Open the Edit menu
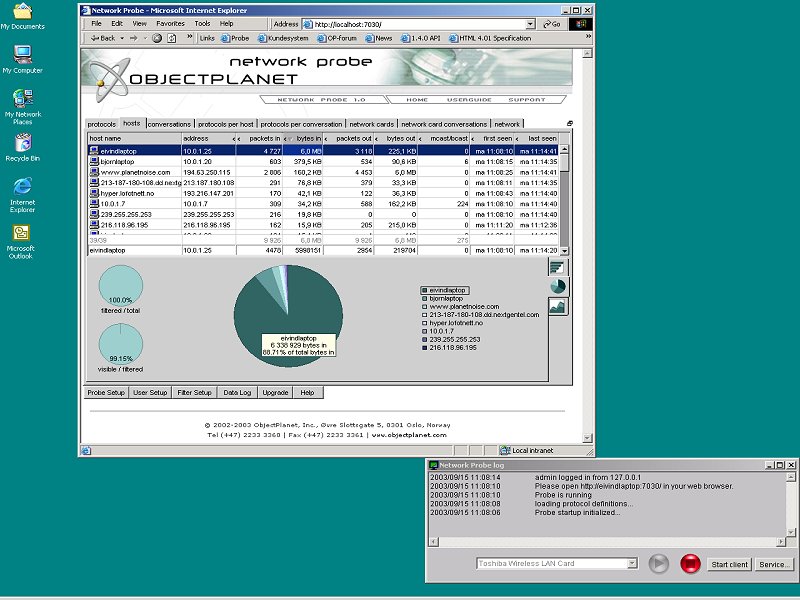Viewport: 800px width, 600px height. [x=117, y=23]
